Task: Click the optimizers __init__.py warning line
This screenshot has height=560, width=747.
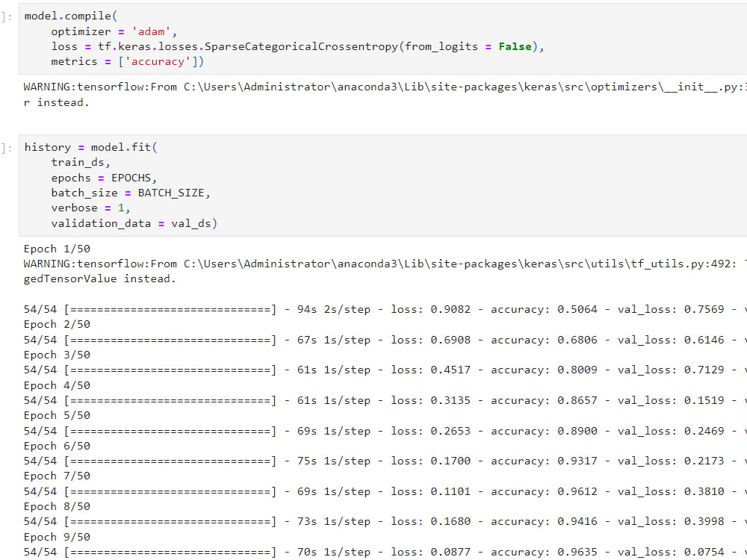Action: 385,87
